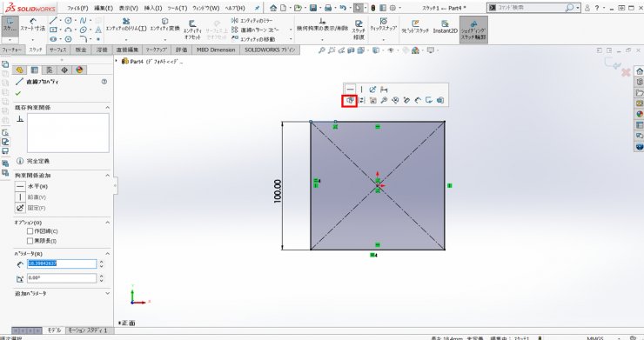Add Horizontal (水平) relation
The height and width of the screenshot is (340, 644).
pyautogui.click(x=31, y=186)
